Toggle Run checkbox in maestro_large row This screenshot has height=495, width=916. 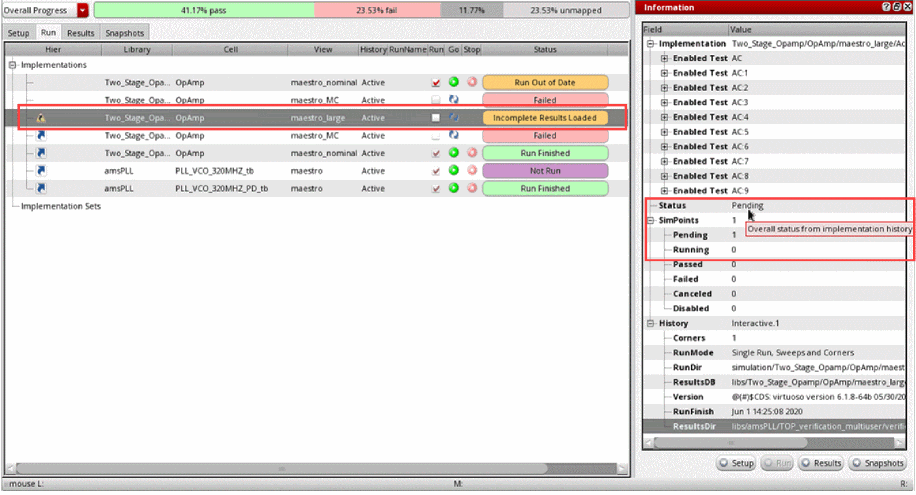[x=436, y=117]
